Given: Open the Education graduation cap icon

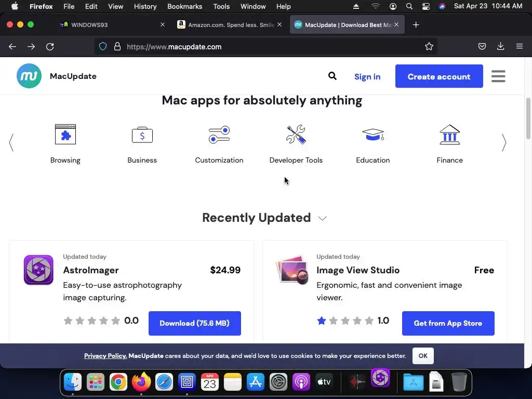Looking at the screenshot, I should coord(373,135).
